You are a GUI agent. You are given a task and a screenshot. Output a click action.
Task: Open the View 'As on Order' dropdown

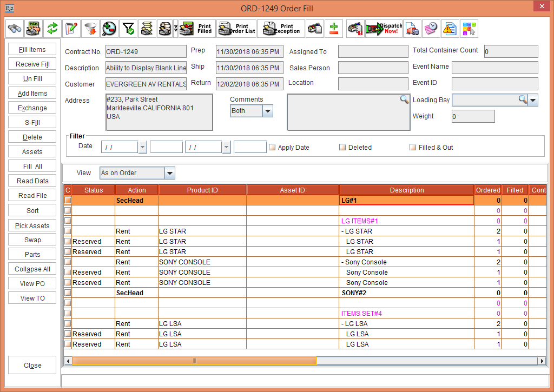169,173
